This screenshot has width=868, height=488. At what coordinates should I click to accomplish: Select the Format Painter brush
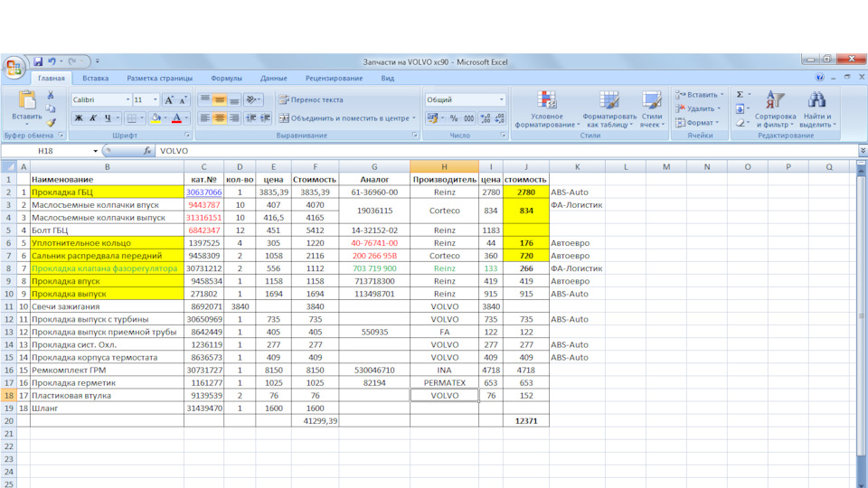tap(51, 122)
